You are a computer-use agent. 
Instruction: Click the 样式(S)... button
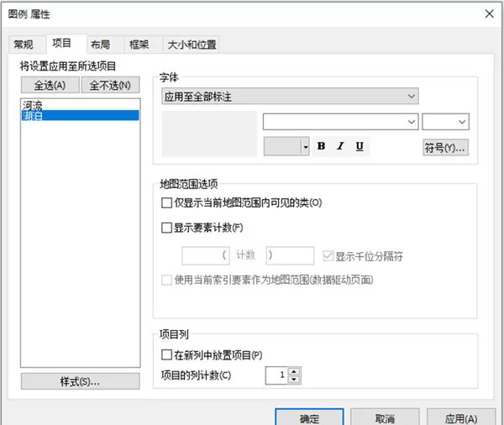80,382
